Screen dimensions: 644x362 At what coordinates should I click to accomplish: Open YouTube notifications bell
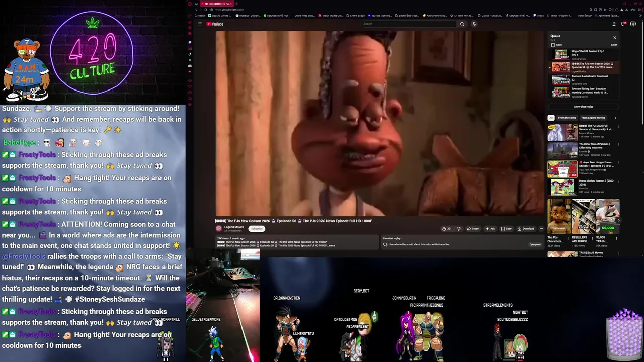click(x=623, y=24)
